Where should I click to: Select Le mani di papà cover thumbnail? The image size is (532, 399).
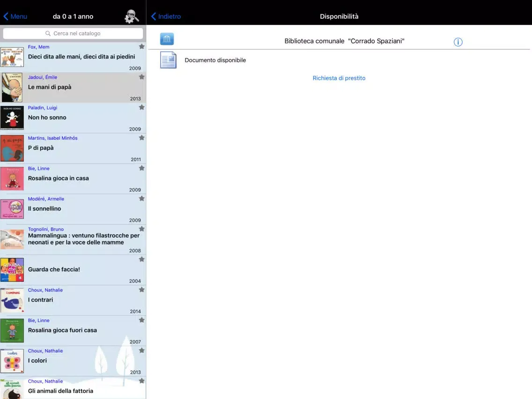pos(12,87)
